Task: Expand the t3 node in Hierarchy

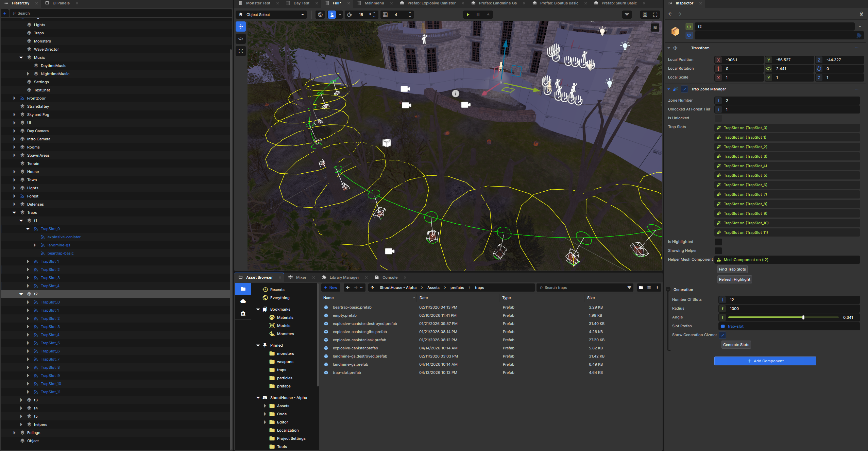Action: pos(21,400)
